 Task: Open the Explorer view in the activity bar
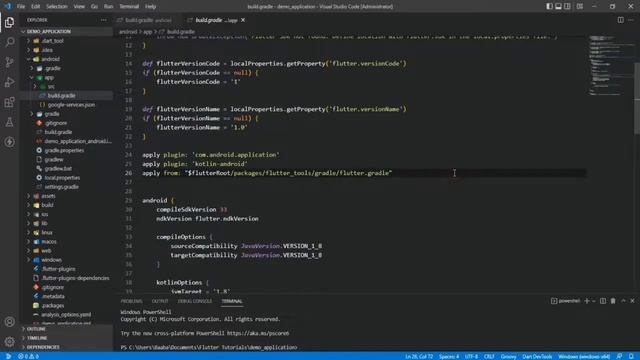point(9,22)
